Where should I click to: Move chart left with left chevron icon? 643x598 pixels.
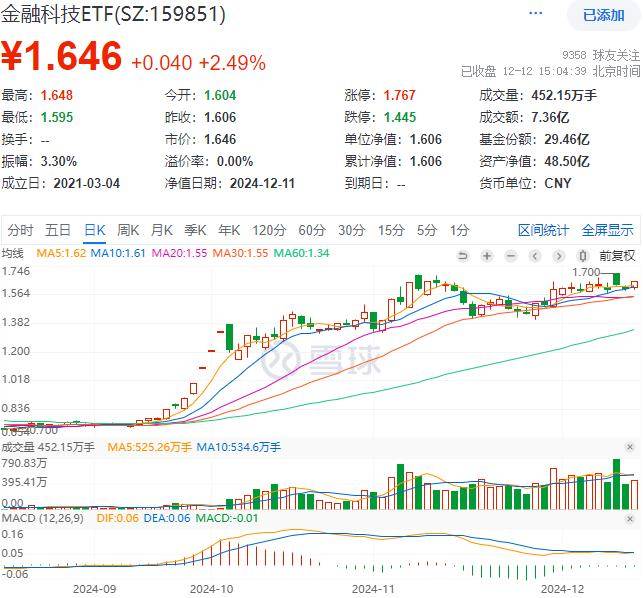coord(535,256)
